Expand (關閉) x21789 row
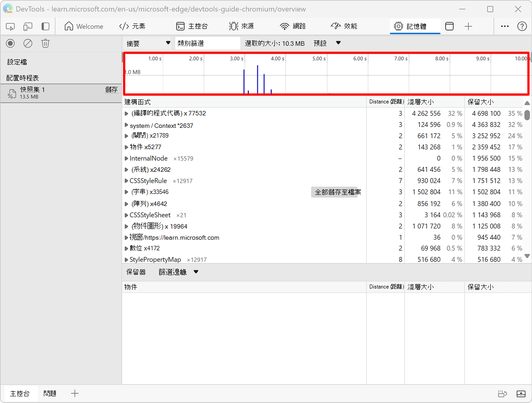Screen dimensions: 532x403 pyautogui.click(x=126, y=136)
